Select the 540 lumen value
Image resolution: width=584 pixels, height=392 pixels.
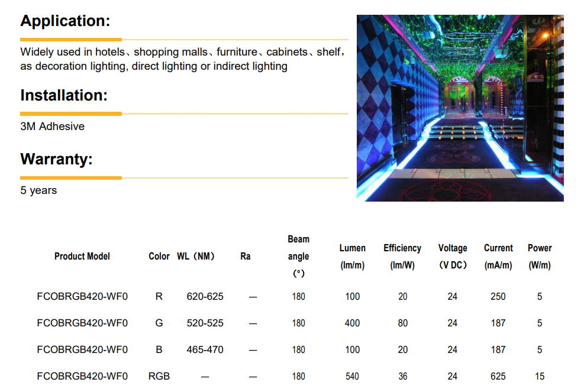pos(352,376)
